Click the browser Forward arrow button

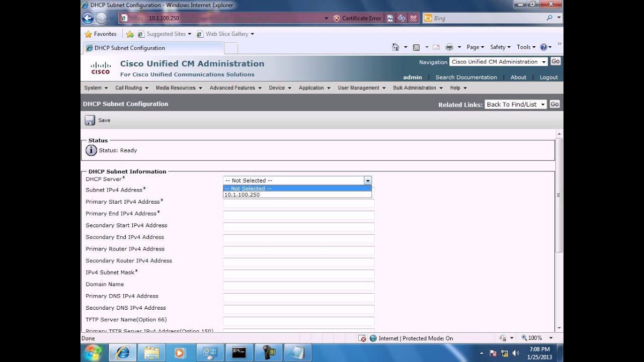(x=101, y=18)
